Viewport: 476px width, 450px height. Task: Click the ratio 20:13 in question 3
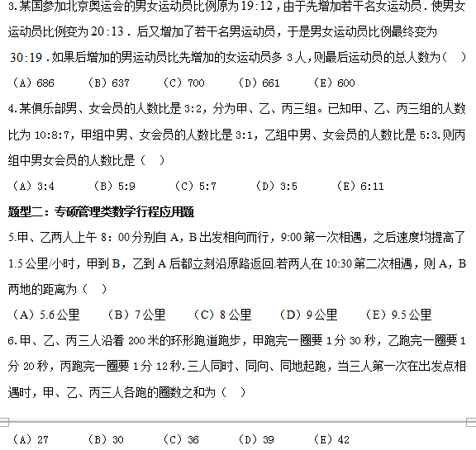click(107, 31)
